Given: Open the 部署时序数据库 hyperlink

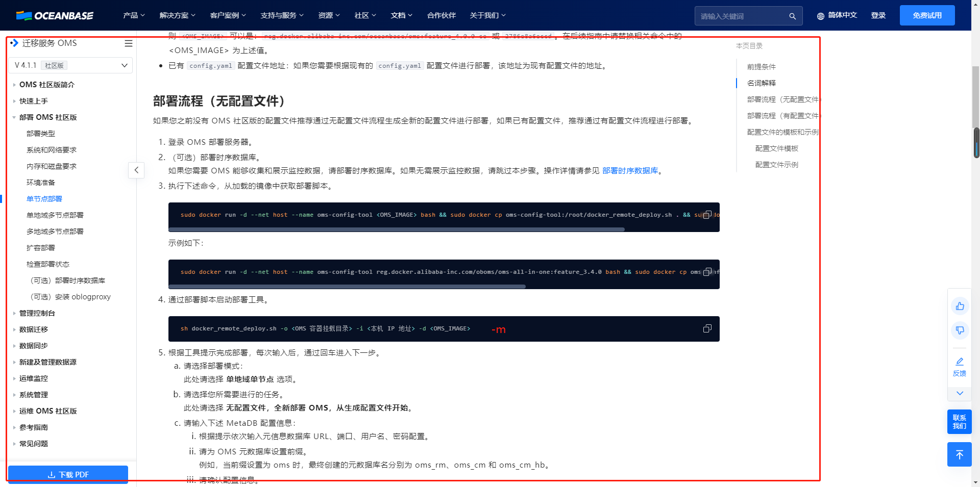Looking at the screenshot, I should pyautogui.click(x=630, y=171).
